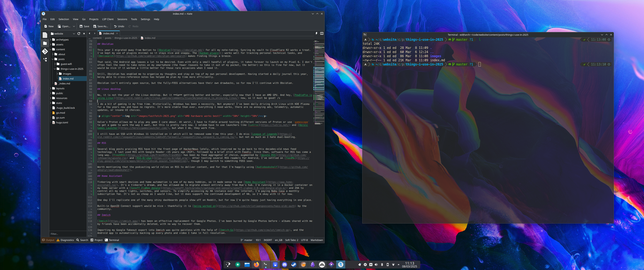Viewport: 644px width, 270px height.
Task: Expand the about folder
Action: tap(53, 54)
